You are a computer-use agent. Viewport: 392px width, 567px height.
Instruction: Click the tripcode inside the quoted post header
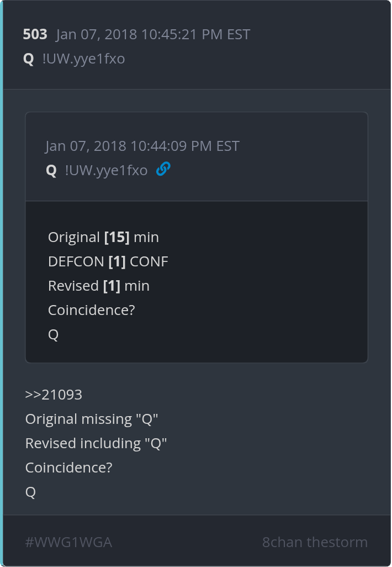tap(106, 170)
